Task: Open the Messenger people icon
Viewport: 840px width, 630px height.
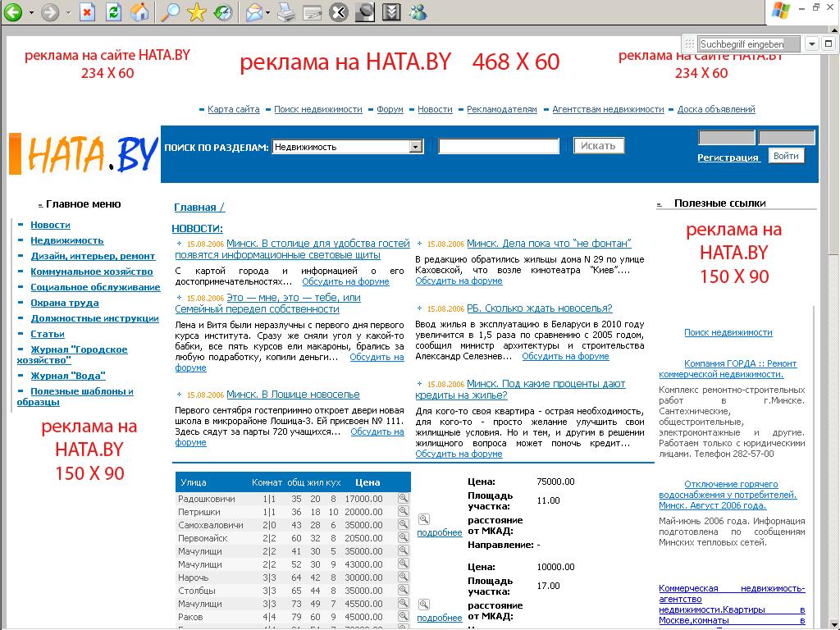Action: point(418,11)
